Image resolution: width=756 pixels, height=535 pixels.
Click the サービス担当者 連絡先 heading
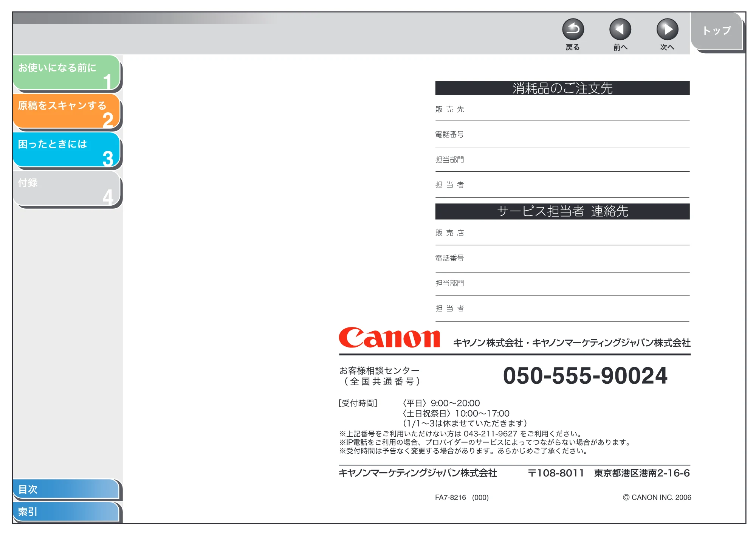[562, 211]
